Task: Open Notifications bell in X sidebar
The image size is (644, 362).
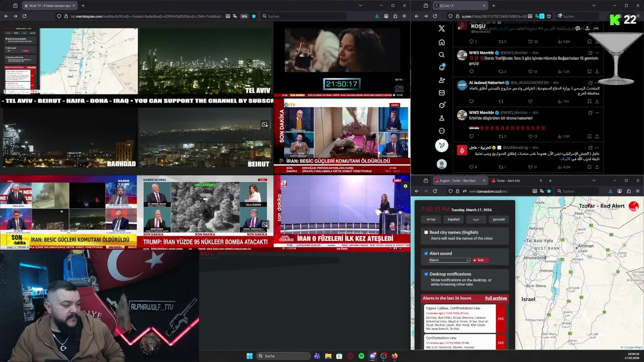Action: click(442, 67)
